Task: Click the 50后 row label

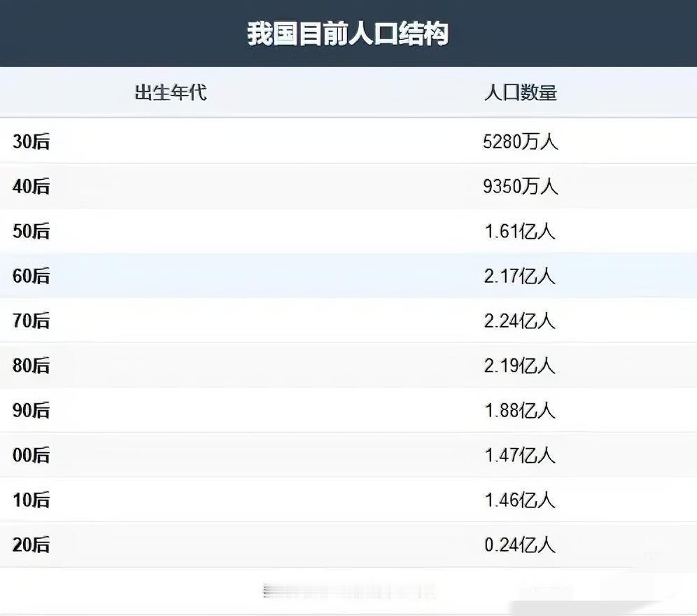Action: click(29, 231)
